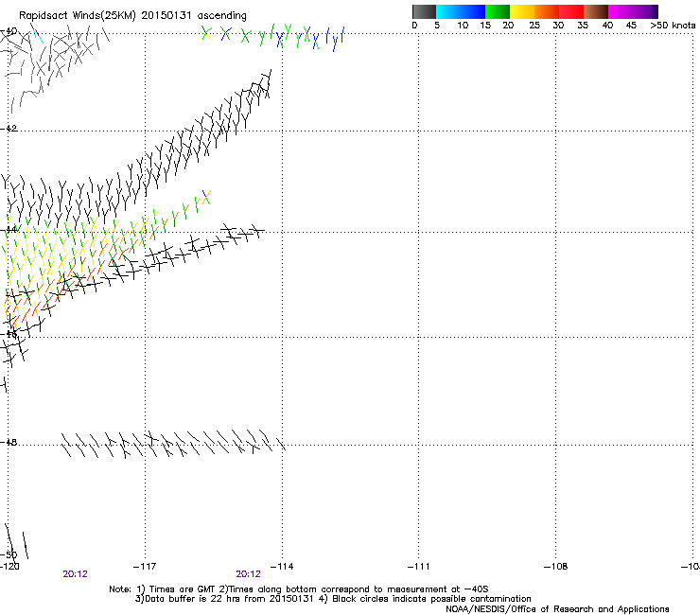Click the brown 35–40 knots legend swatch
Viewport: 700px width, 615px height.
[x=596, y=11]
